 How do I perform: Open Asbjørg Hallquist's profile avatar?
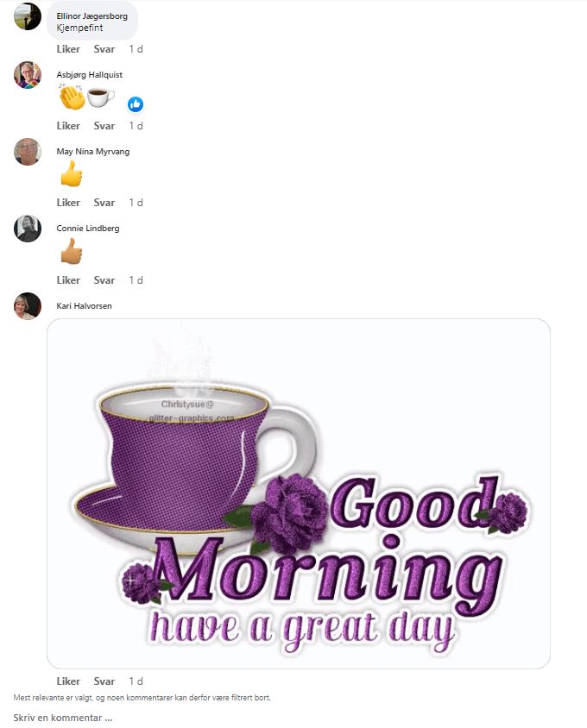coord(28,75)
